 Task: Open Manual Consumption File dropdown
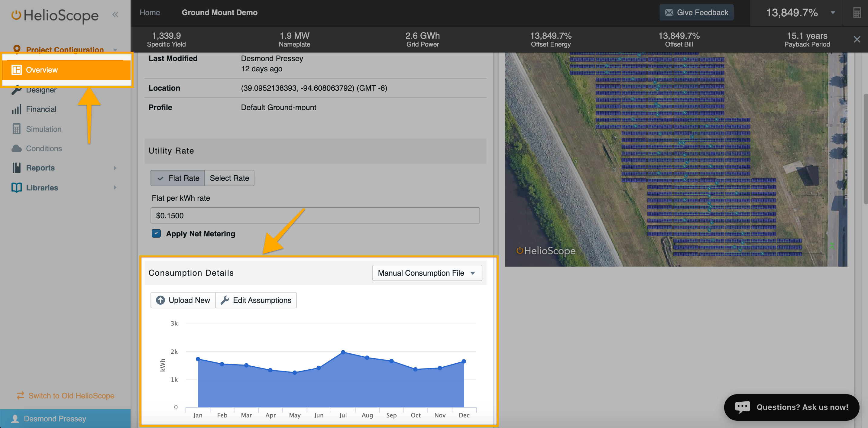tap(426, 273)
